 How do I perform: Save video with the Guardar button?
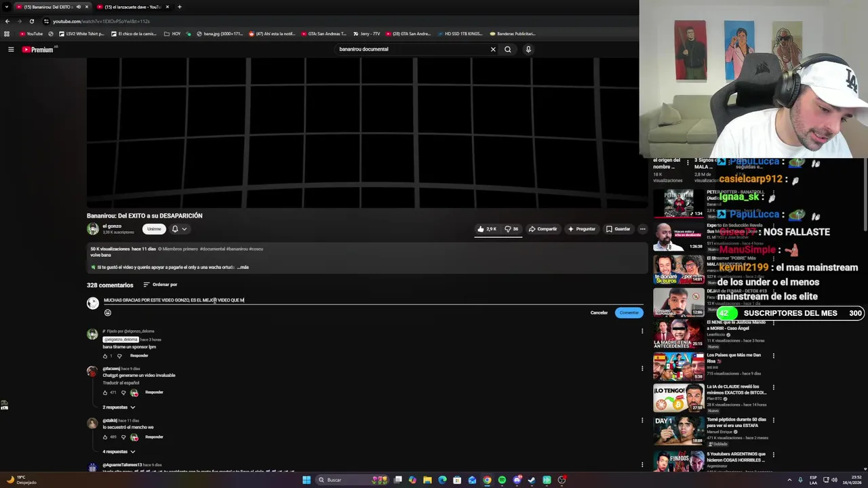point(618,229)
